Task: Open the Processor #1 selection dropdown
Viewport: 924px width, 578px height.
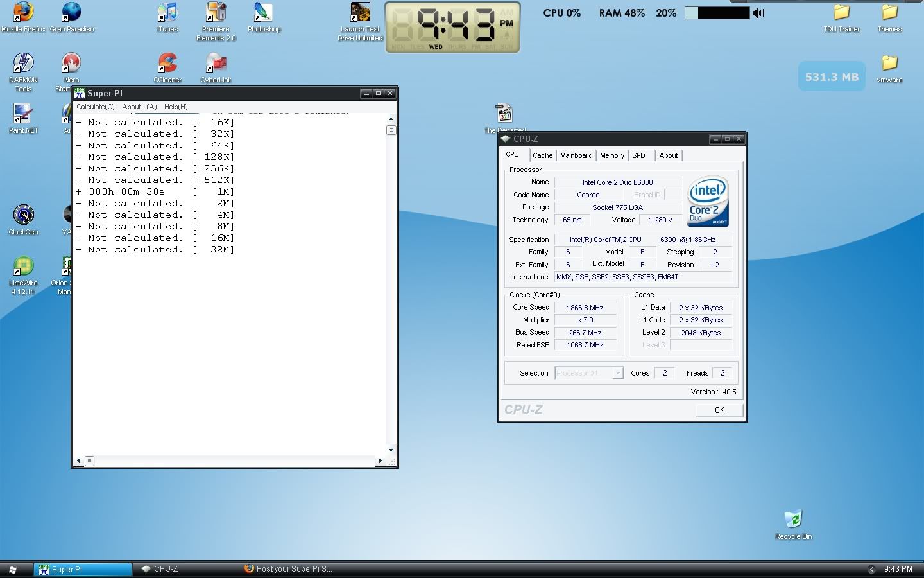Action: pyautogui.click(x=589, y=373)
